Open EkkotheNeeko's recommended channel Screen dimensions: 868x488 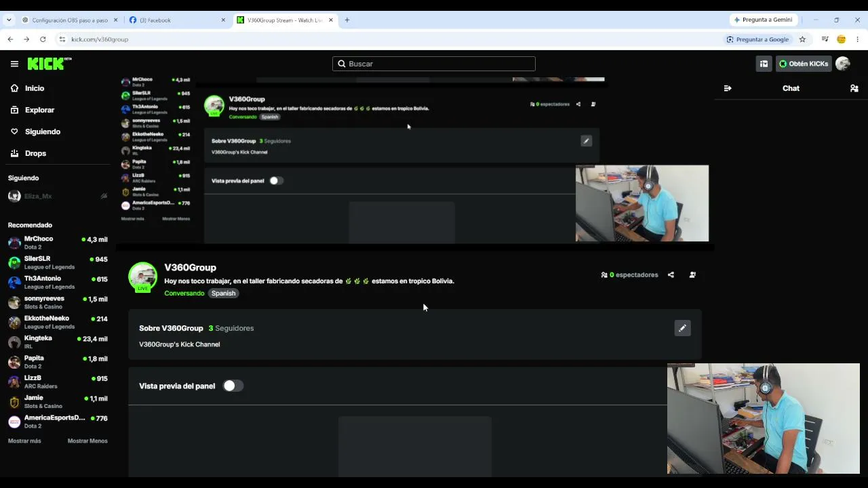coord(58,322)
